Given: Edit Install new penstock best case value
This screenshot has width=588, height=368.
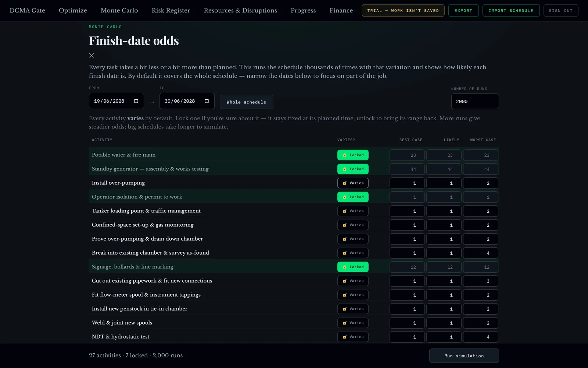Looking at the screenshot, I should click(407, 309).
